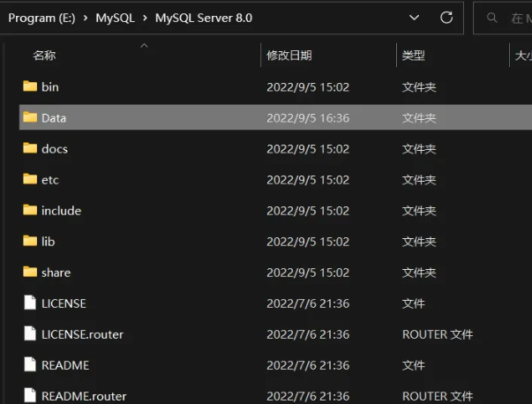Click the Data folder icon

(30, 117)
